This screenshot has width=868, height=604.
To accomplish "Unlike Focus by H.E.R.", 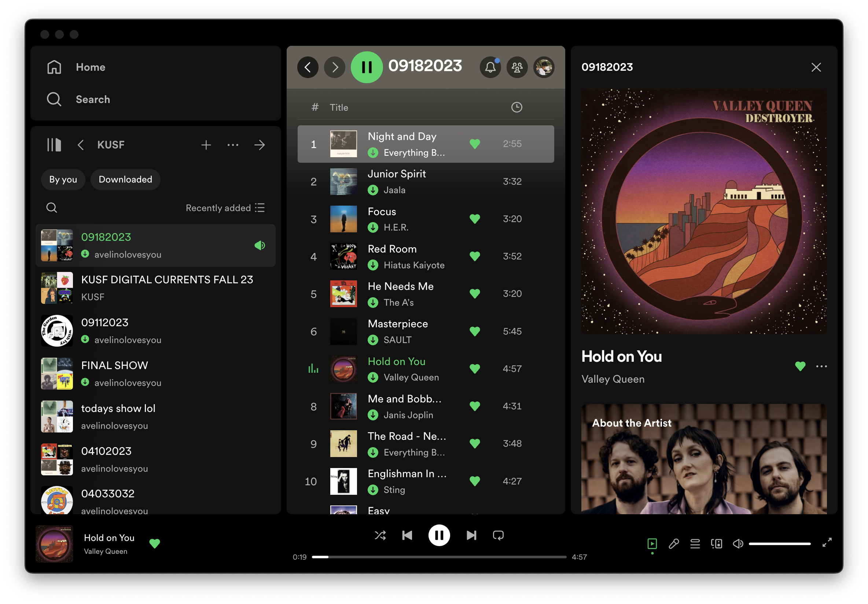I will (475, 219).
